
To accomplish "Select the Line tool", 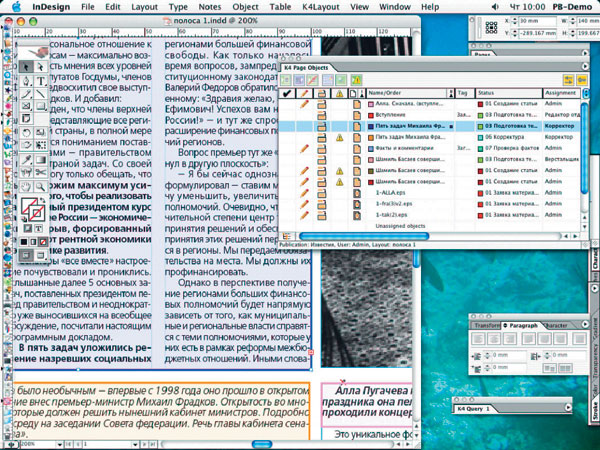I will coord(41,93).
